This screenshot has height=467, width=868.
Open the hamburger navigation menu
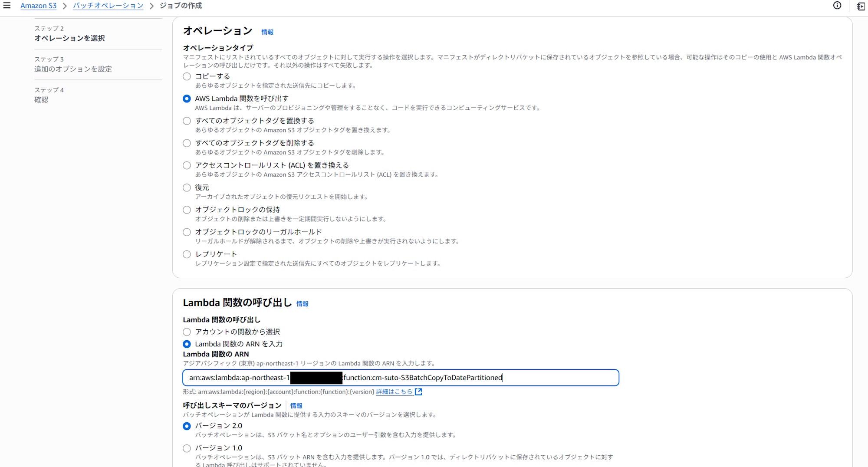7,6
